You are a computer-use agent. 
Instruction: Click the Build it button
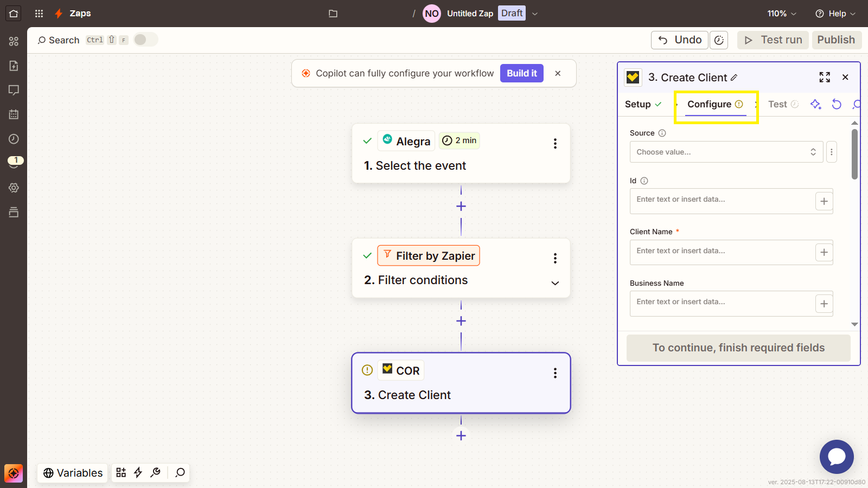(x=522, y=73)
